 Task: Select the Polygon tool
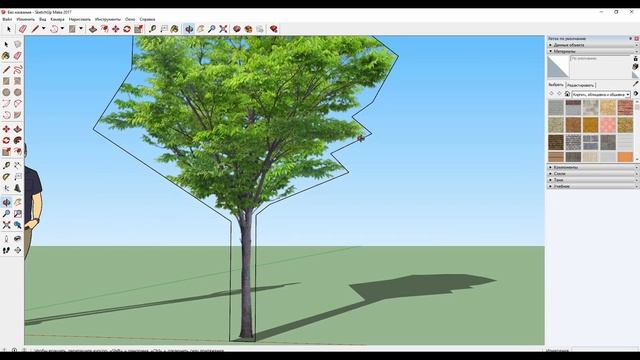[x=18, y=93]
